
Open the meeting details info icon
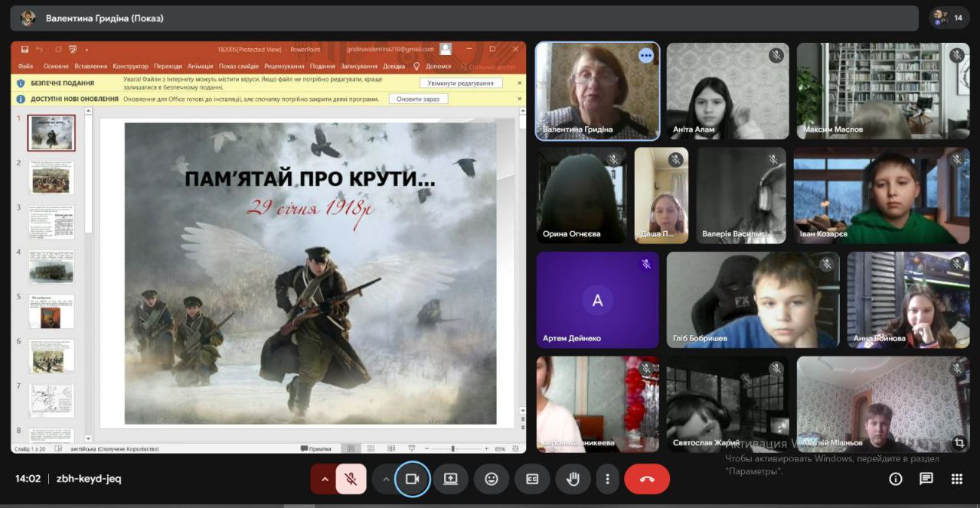pyautogui.click(x=895, y=479)
